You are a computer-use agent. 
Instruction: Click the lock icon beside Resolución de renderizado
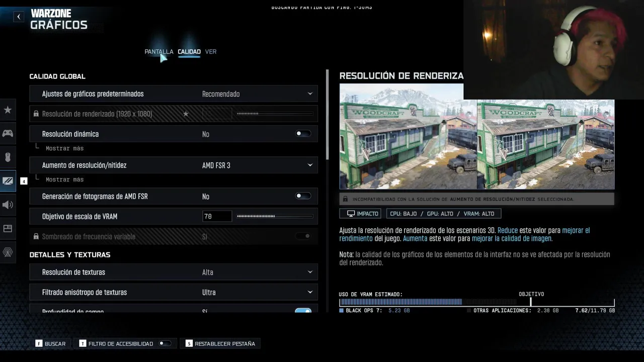36,114
